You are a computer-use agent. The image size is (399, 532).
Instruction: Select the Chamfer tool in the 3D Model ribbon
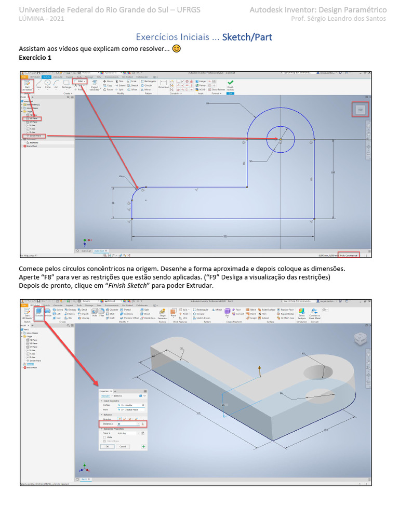click(112, 310)
